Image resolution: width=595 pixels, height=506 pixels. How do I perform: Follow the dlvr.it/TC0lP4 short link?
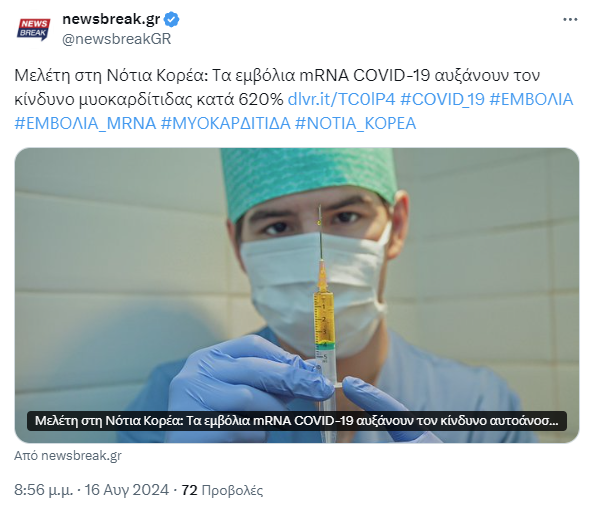click(x=342, y=99)
